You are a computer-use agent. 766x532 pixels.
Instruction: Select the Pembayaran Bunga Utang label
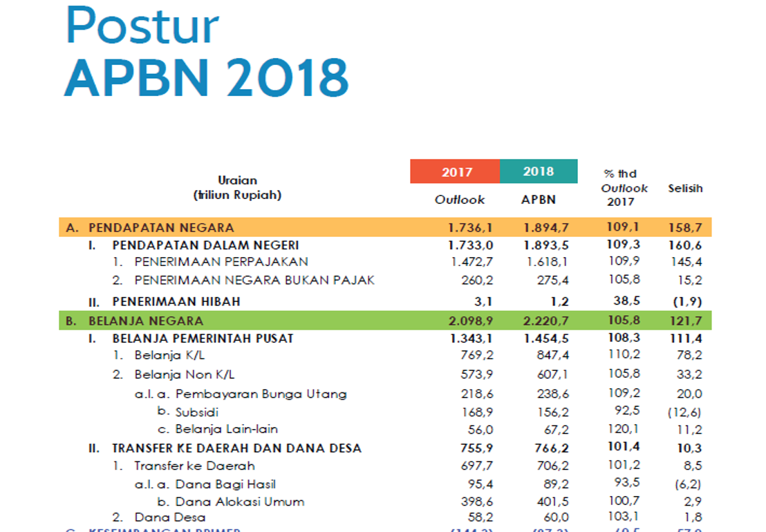tap(261, 394)
